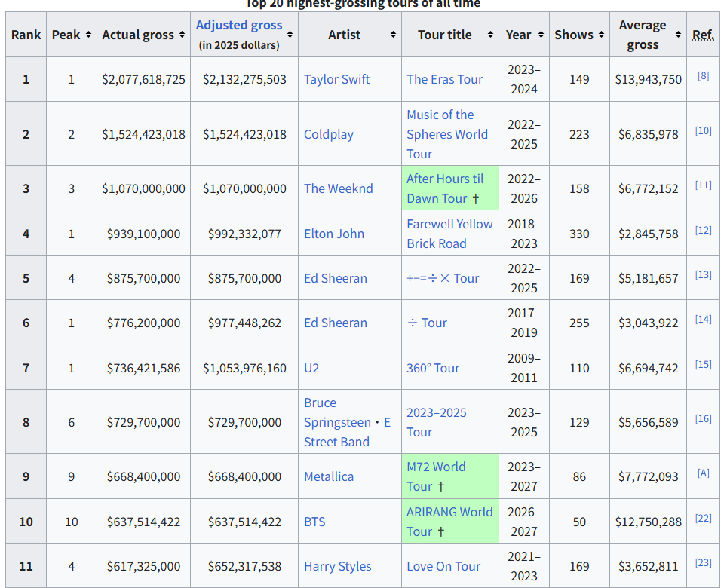Open the Adjusted gross header link
This screenshot has width=724, height=588.
click(x=239, y=25)
